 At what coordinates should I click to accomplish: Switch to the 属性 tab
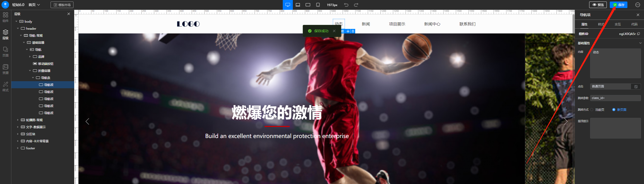(584, 24)
